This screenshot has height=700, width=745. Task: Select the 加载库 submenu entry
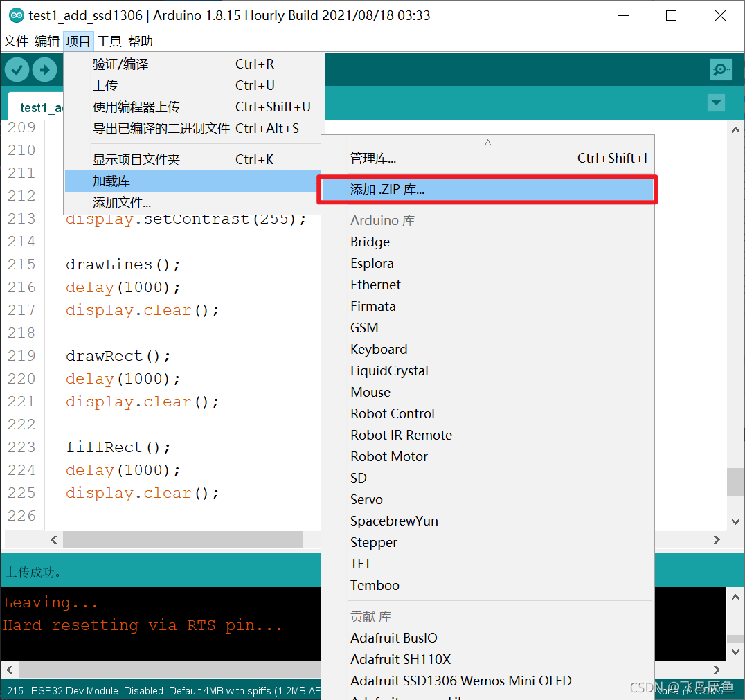(x=193, y=181)
